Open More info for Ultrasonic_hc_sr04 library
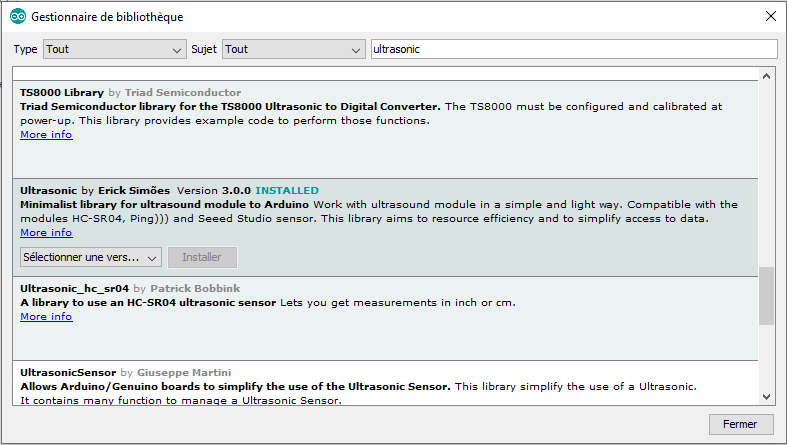The width and height of the screenshot is (787, 445). click(46, 316)
